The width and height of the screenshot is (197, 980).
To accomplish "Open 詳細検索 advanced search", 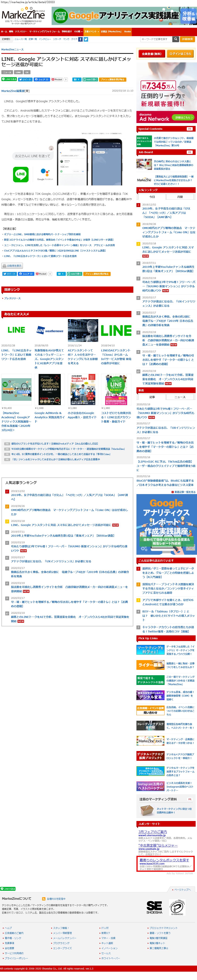I will [187, 39].
